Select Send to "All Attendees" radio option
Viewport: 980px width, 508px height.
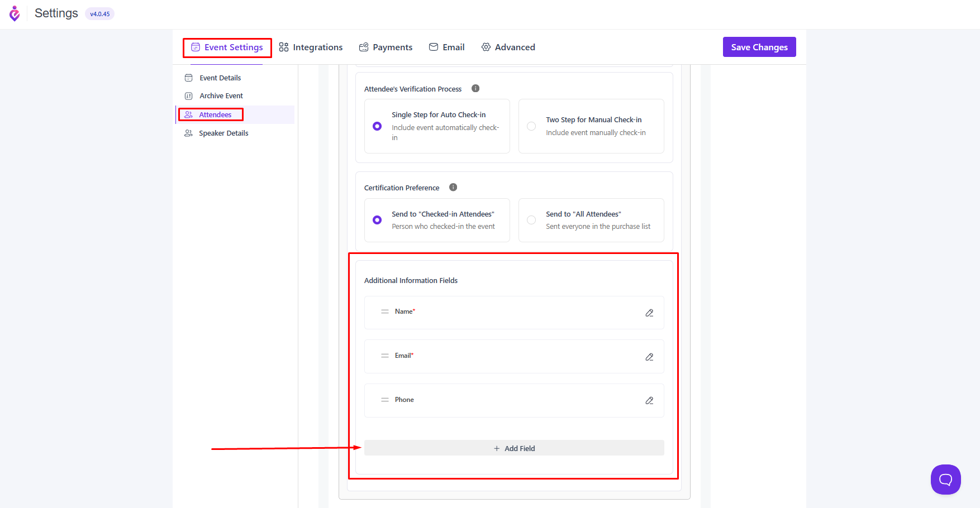pos(531,220)
